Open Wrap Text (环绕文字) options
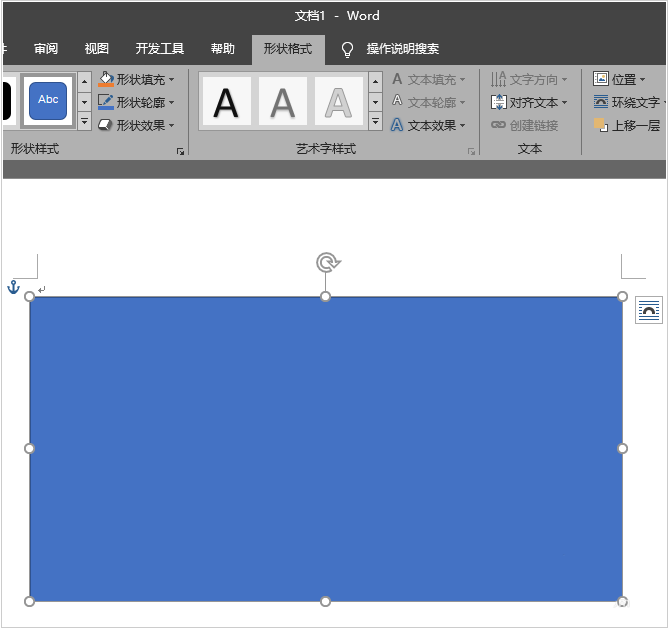Viewport: 668px width, 628px height. click(x=629, y=102)
